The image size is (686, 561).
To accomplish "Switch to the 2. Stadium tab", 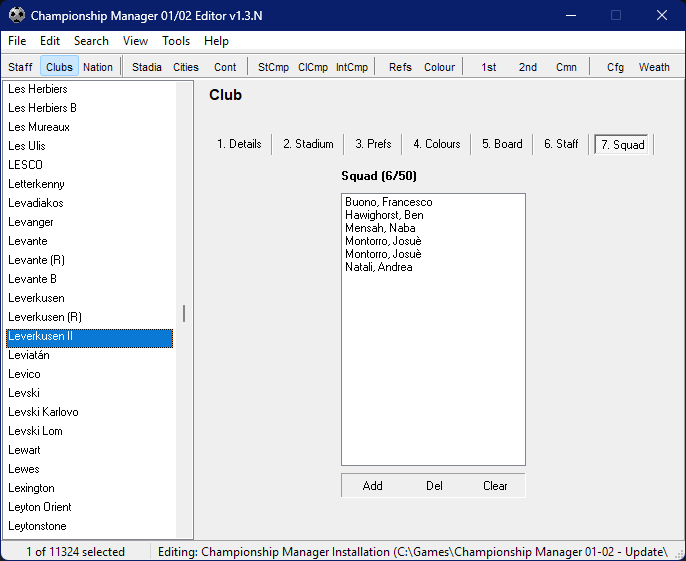I will pyautogui.click(x=308, y=144).
